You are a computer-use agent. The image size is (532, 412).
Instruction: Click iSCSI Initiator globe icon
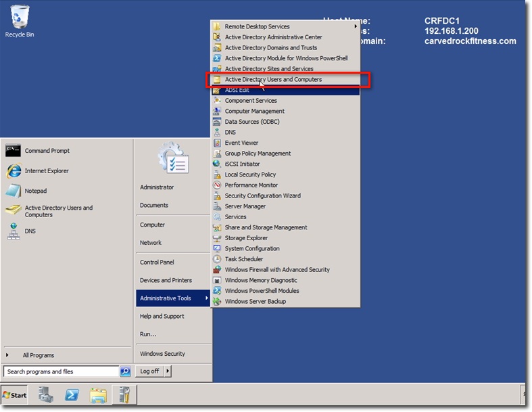pyautogui.click(x=217, y=164)
